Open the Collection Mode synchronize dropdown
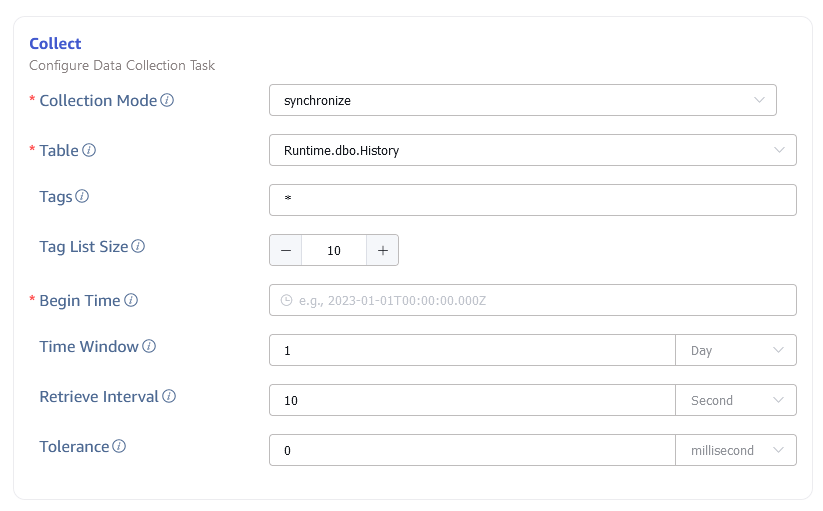Image resolution: width=823 pixels, height=511 pixels. (522, 100)
